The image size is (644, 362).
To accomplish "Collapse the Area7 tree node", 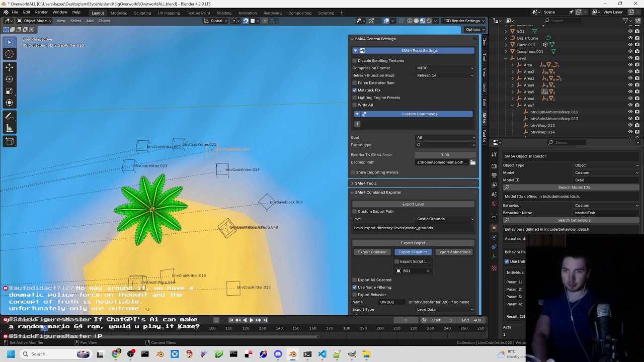I will click(512, 105).
